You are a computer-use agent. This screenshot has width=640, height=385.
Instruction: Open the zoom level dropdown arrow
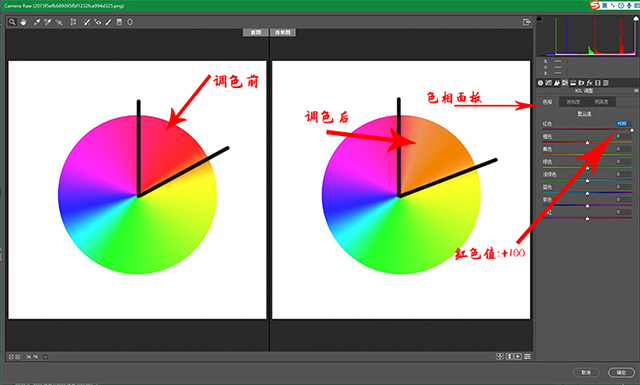[x=45, y=357]
